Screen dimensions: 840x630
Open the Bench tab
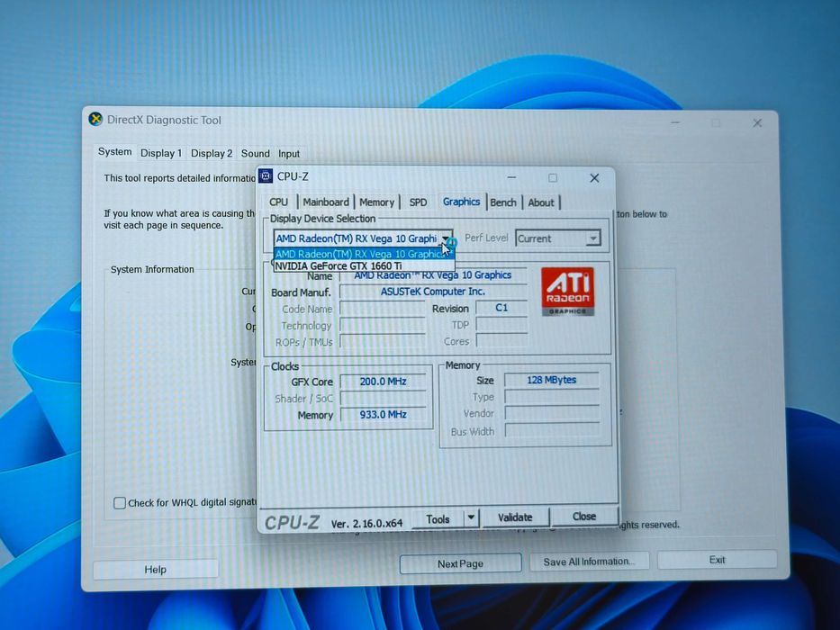503,202
